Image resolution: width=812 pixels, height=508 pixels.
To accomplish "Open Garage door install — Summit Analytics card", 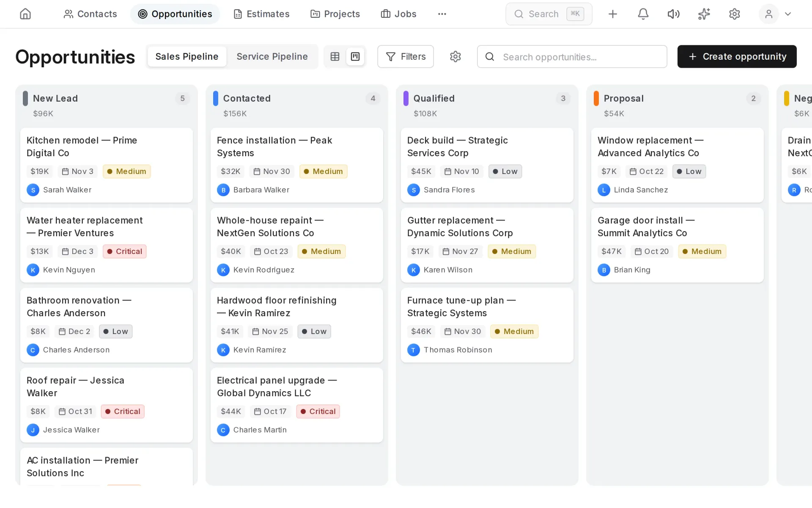I will pyautogui.click(x=678, y=245).
